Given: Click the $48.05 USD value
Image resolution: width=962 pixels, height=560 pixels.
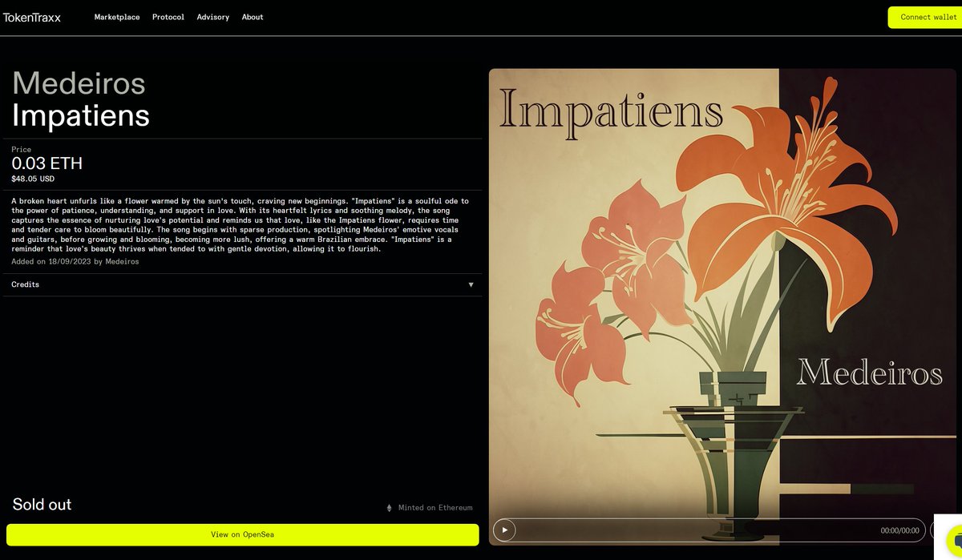Looking at the screenshot, I should click(33, 179).
